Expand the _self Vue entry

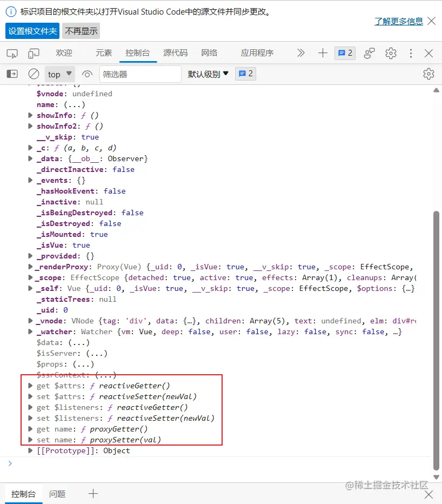point(30,288)
